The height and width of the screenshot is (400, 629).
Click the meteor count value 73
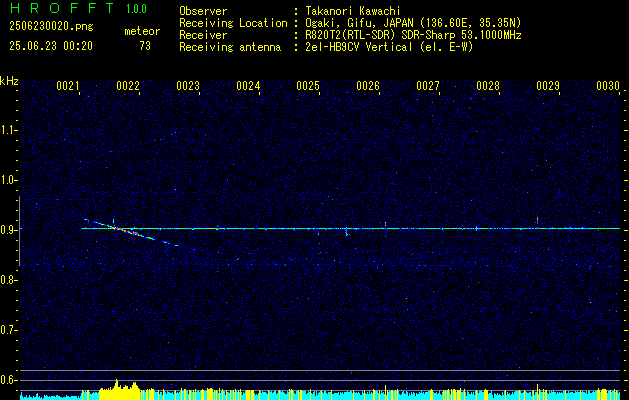pyautogui.click(x=145, y=46)
